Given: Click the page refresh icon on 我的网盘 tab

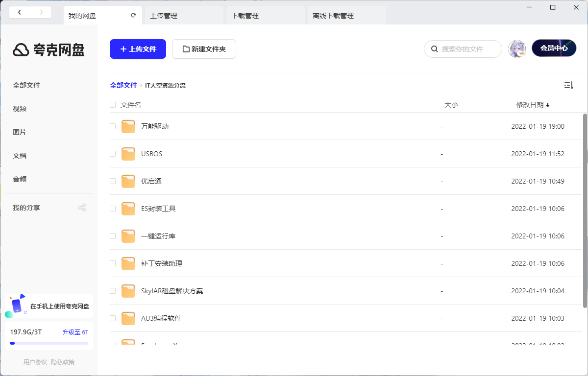Looking at the screenshot, I should tap(133, 15).
